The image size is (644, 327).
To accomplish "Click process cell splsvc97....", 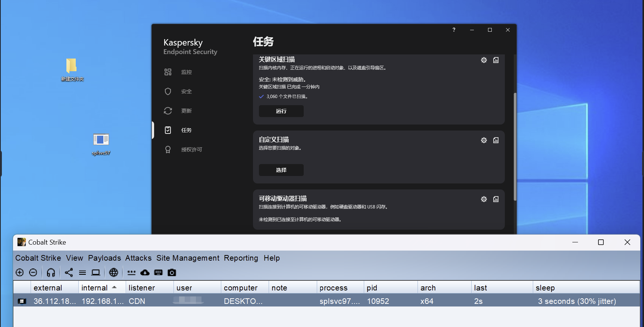I will 340,301.
